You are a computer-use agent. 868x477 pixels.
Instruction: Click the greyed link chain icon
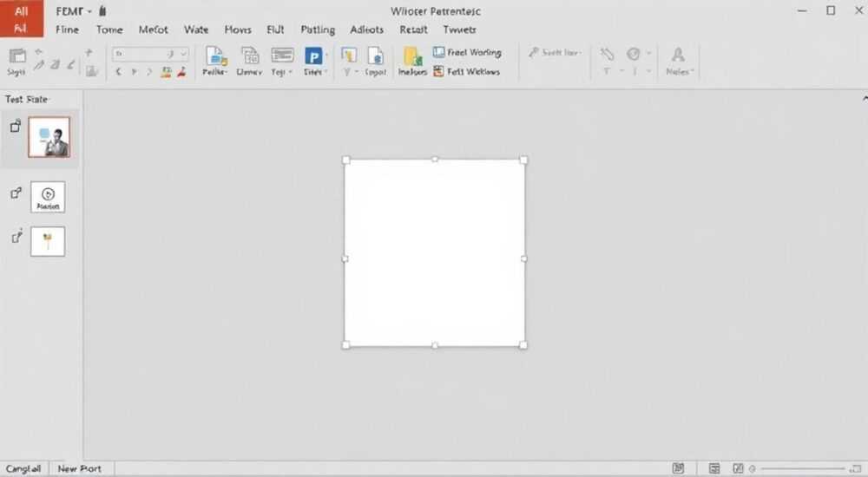[607, 55]
